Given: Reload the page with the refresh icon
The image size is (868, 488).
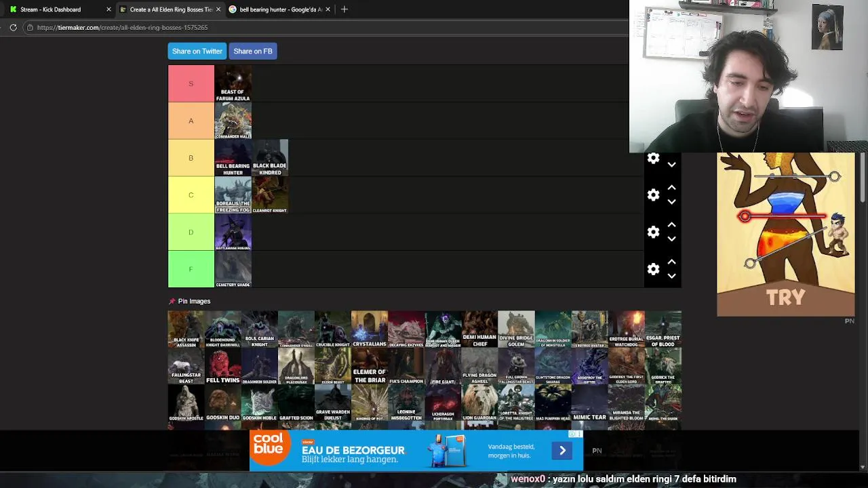Looking at the screenshot, I should click(13, 27).
